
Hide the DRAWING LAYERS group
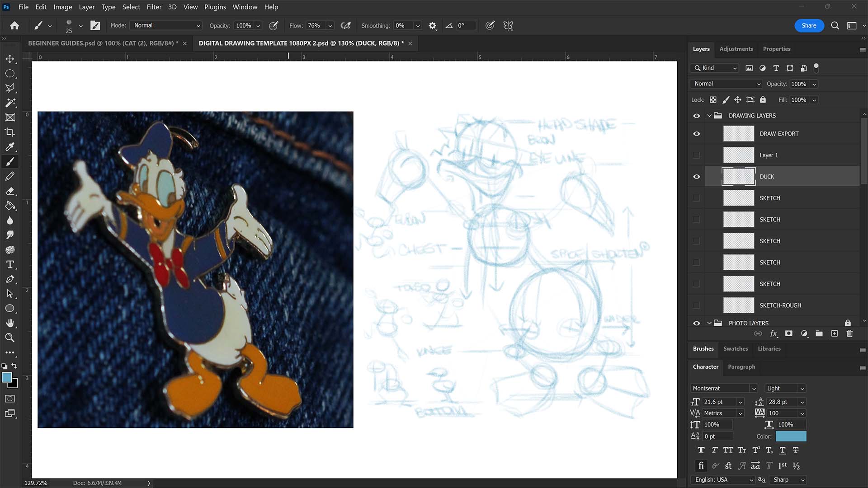click(697, 116)
